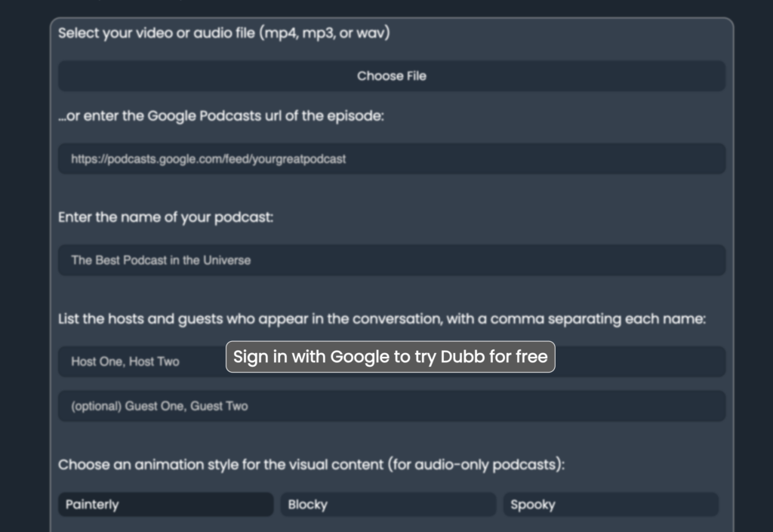
Task: Focus the optional guests input field
Action: click(391, 406)
